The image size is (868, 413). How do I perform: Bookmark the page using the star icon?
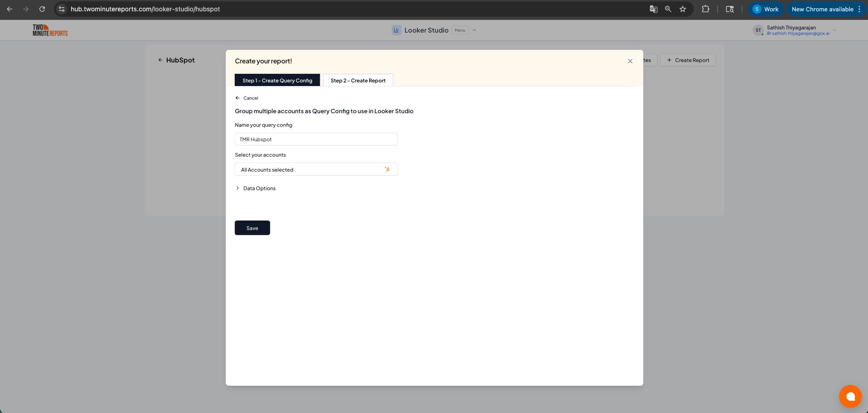(x=683, y=9)
